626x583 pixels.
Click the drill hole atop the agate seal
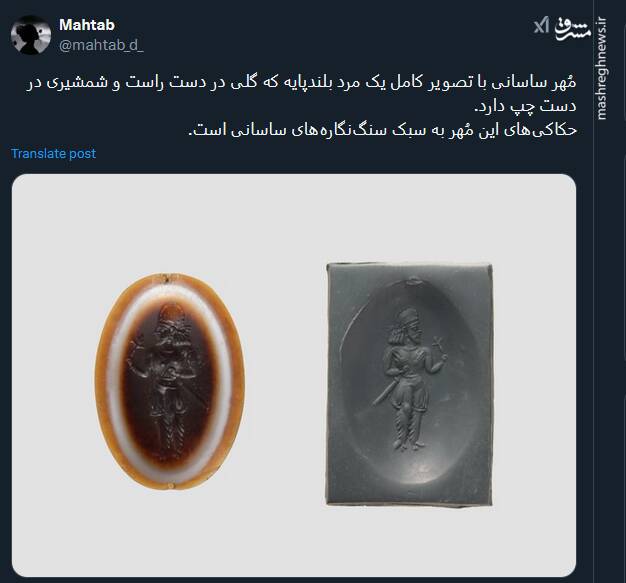(x=168, y=278)
